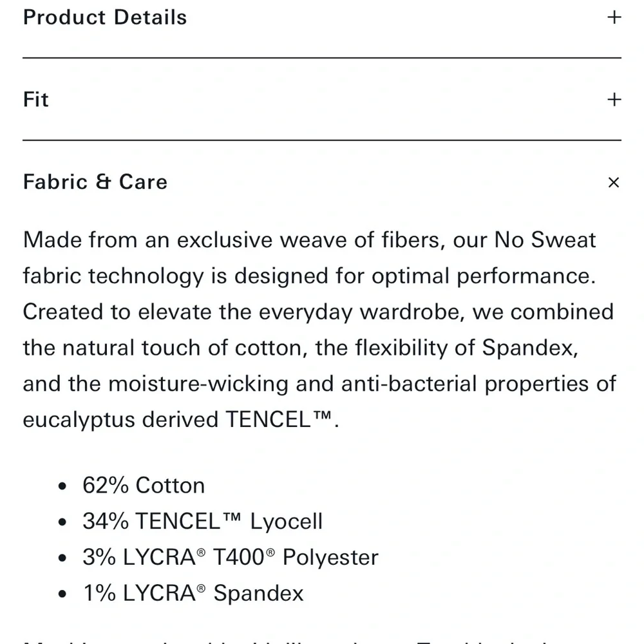Expand Product Details with the plus icon
Viewport: 644px width, 644px height.
pos(614,17)
